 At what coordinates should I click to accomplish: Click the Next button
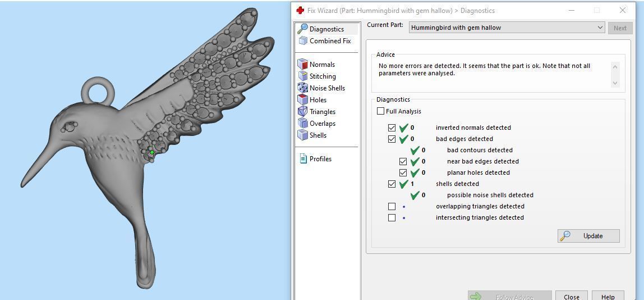pos(620,28)
